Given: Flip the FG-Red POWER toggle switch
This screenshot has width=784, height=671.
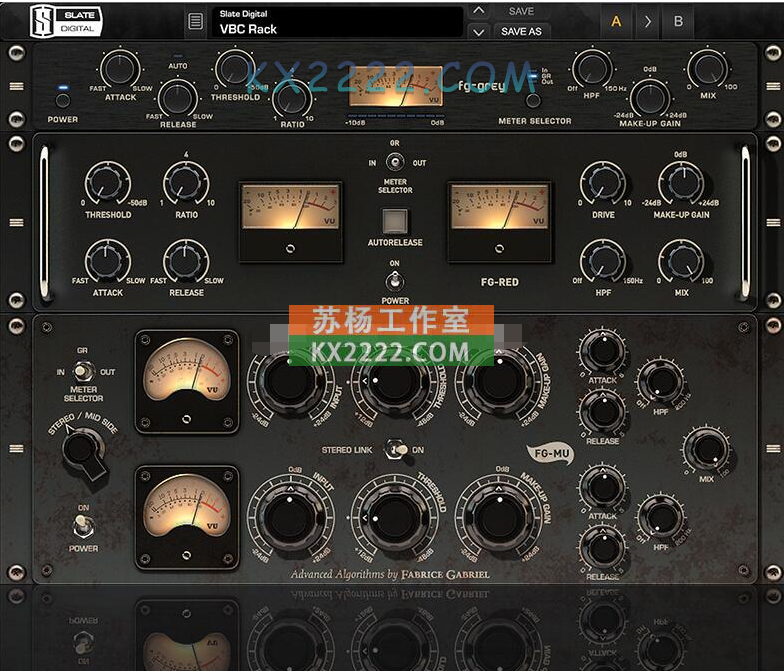Looking at the screenshot, I should tap(394, 282).
